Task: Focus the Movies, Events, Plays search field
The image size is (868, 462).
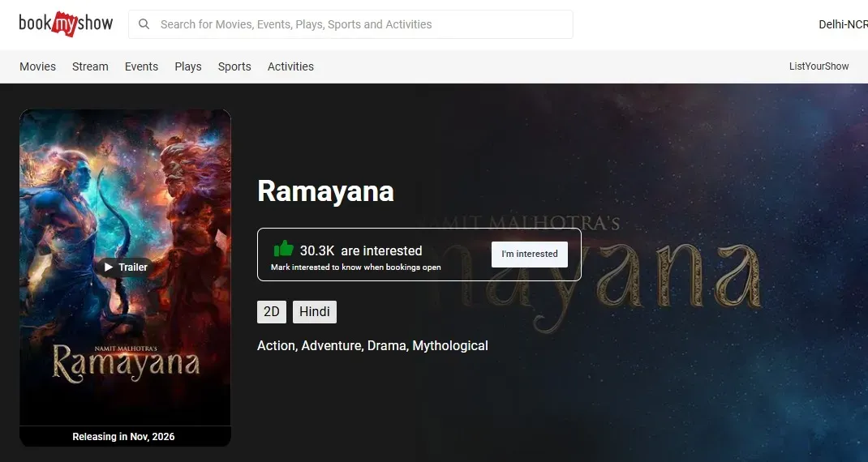Action: coord(350,24)
